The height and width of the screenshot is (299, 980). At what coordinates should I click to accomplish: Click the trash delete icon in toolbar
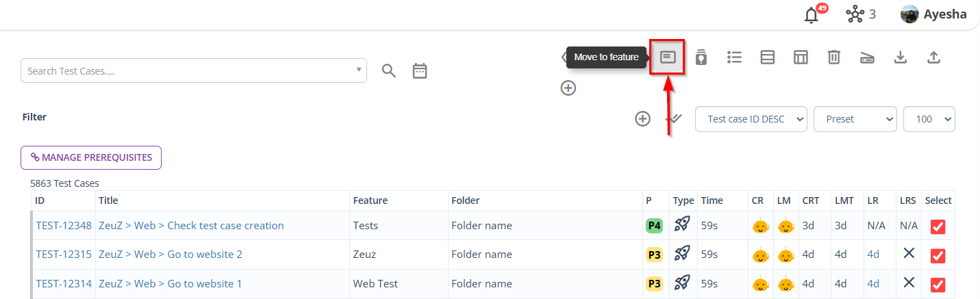(833, 57)
